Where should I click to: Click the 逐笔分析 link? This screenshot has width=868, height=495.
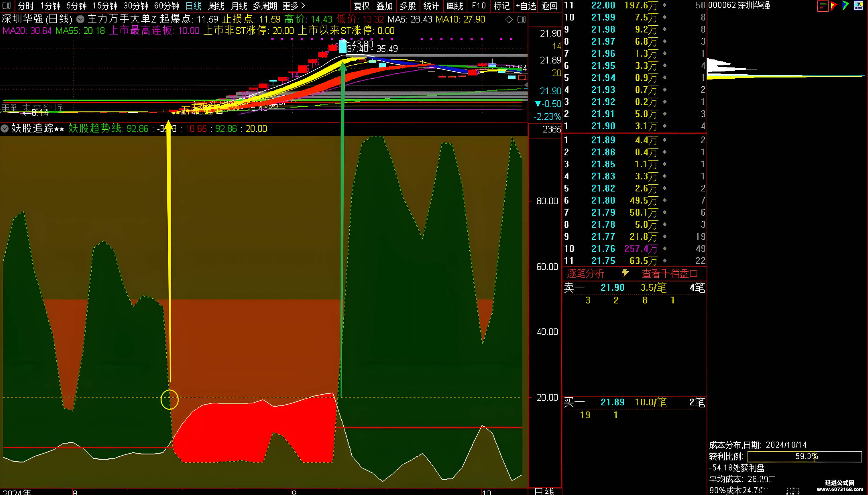586,273
